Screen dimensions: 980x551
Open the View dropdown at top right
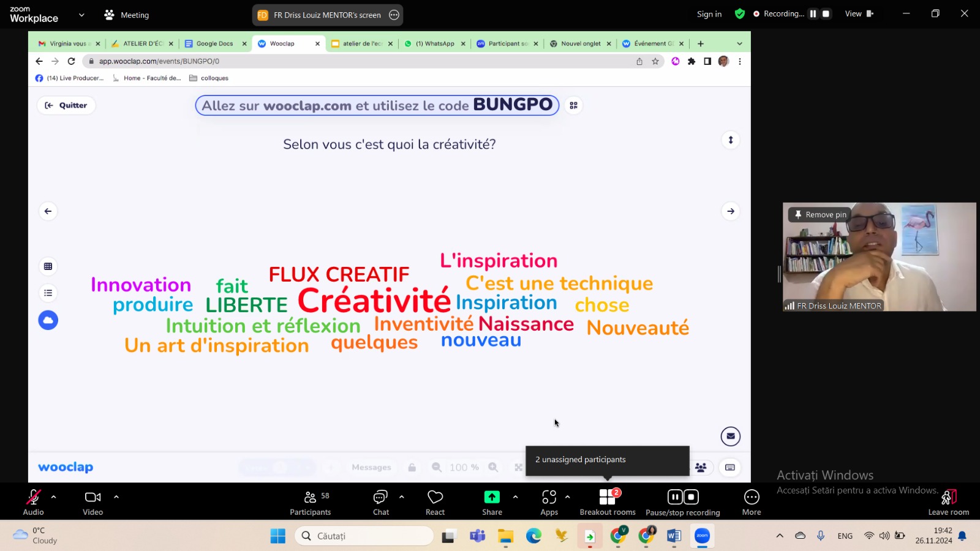pos(859,14)
